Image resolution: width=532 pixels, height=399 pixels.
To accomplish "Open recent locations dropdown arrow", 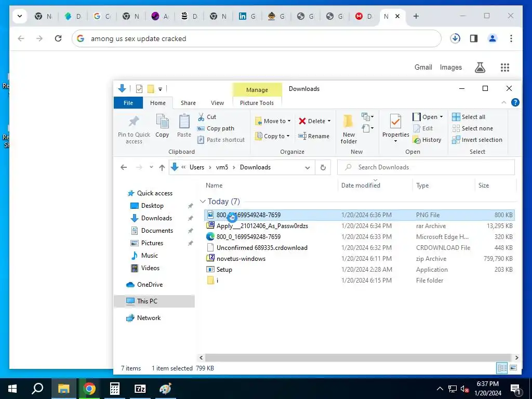I will tap(151, 167).
